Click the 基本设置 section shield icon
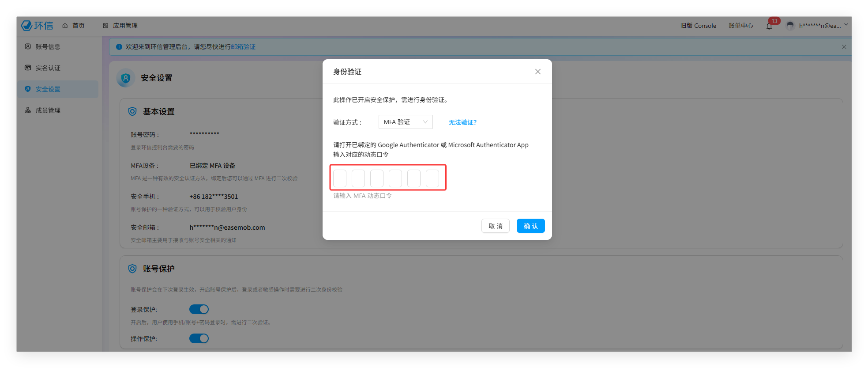Viewport: 868px width, 368px height. (132, 111)
